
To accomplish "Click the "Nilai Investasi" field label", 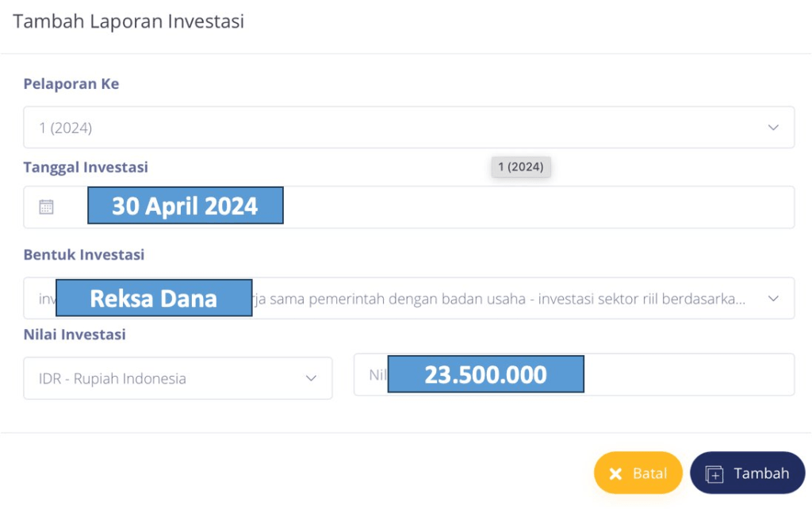I will tap(75, 335).
